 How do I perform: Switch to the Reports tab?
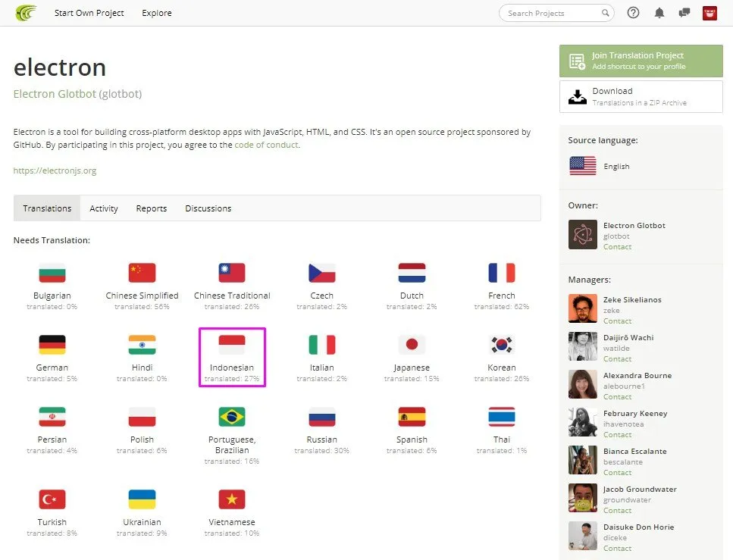coord(152,208)
